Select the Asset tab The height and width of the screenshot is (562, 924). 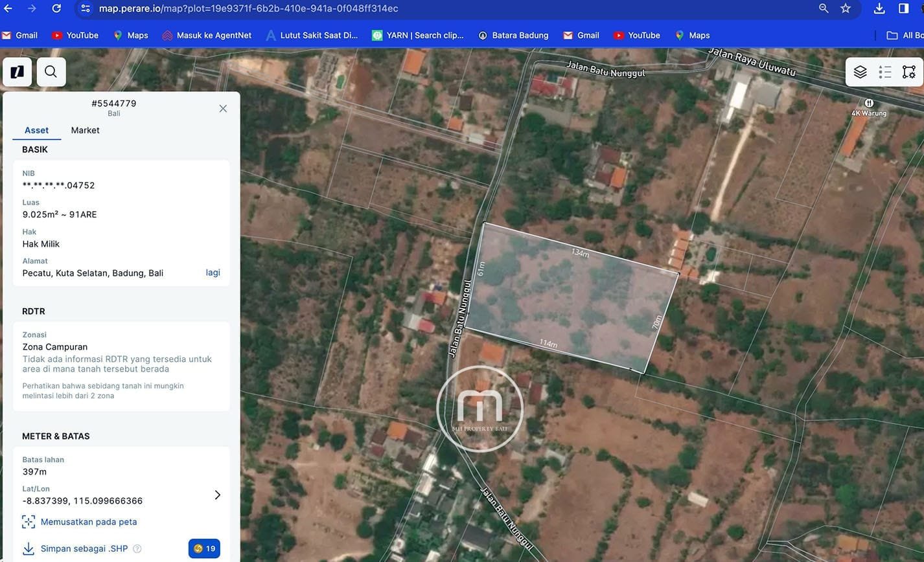pyautogui.click(x=36, y=130)
